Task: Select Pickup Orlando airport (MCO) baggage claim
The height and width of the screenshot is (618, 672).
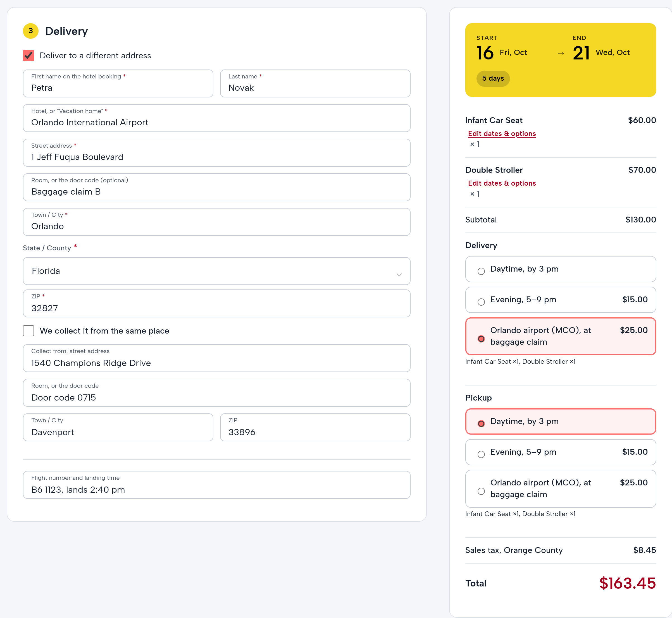Action: coord(561,489)
